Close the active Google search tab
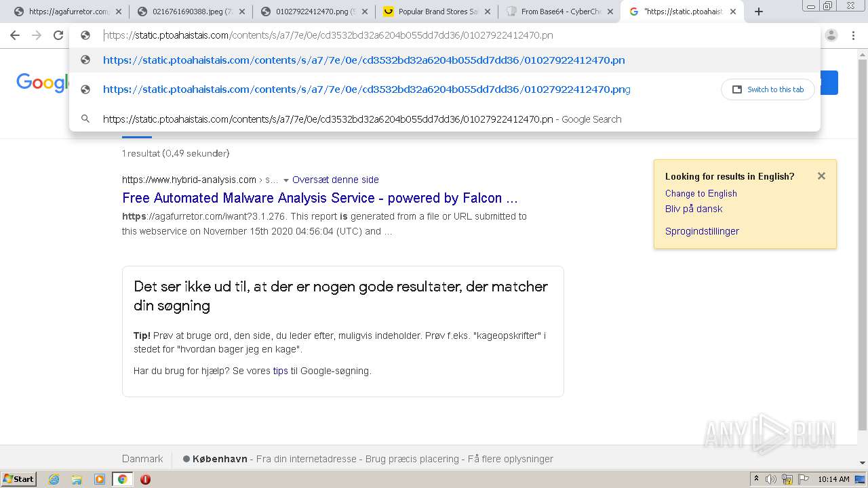The height and width of the screenshot is (488, 868). pos(733,12)
